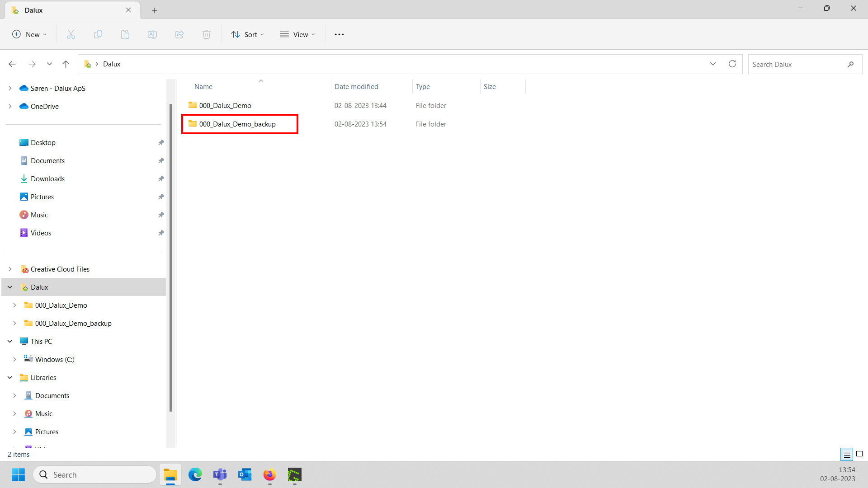
Task: Expand the Windows (C:) drive node
Action: pos(14,360)
